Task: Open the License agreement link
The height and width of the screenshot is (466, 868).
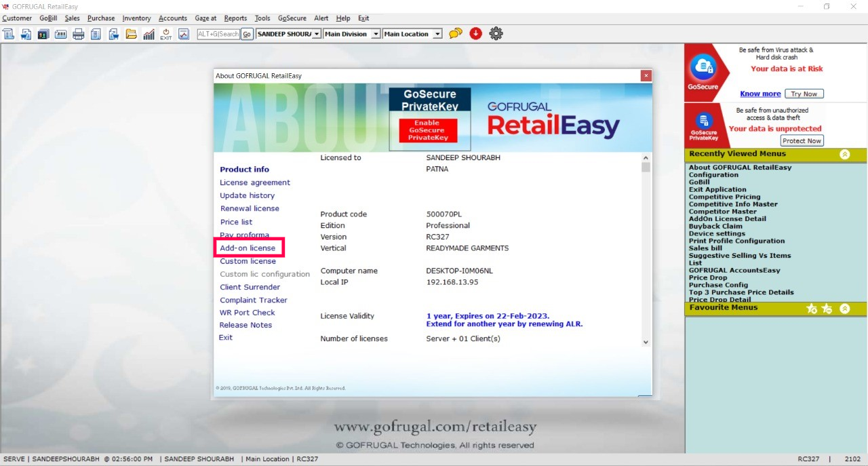Action: (x=255, y=182)
